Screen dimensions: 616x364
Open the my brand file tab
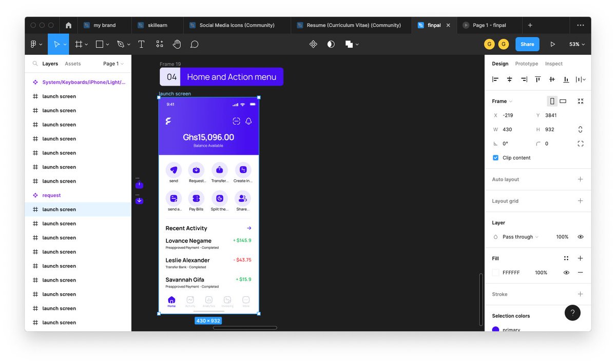tap(105, 25)
